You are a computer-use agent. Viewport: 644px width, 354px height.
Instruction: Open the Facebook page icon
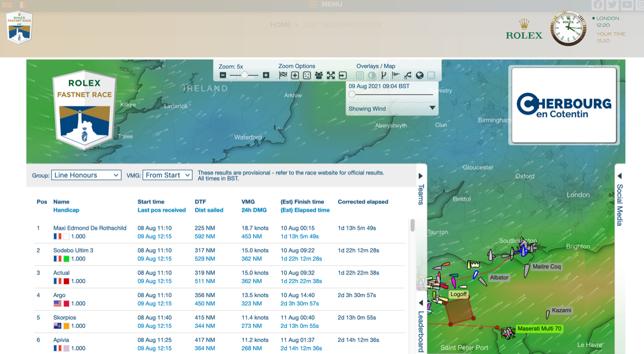tap(598, 5)
